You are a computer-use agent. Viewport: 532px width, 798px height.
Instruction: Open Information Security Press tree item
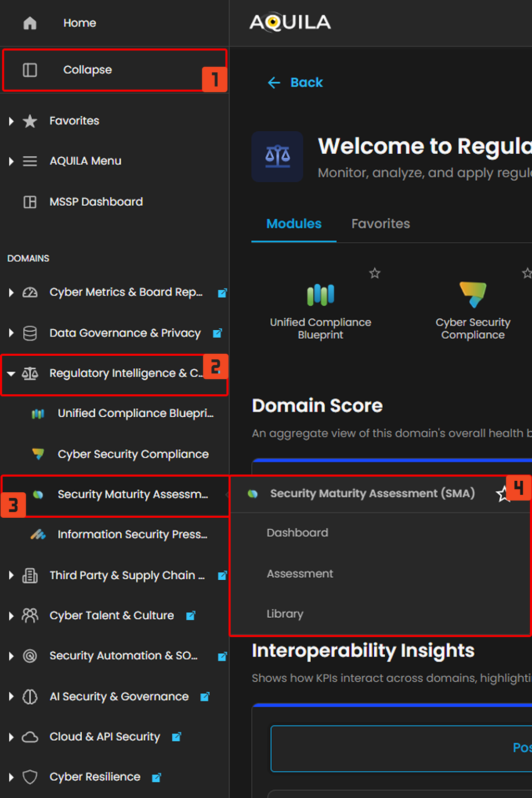132,534
